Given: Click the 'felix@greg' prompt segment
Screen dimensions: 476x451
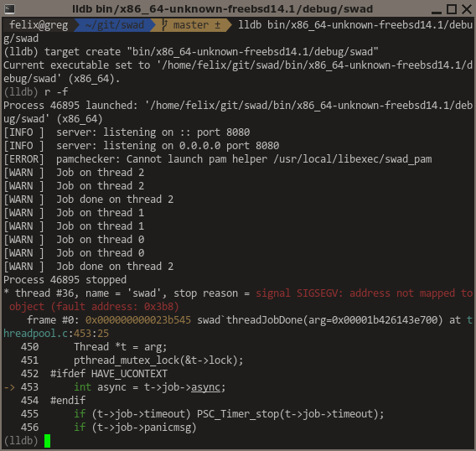Looking at the screenshot, I should pyautogui.click(x=39, y=25).
